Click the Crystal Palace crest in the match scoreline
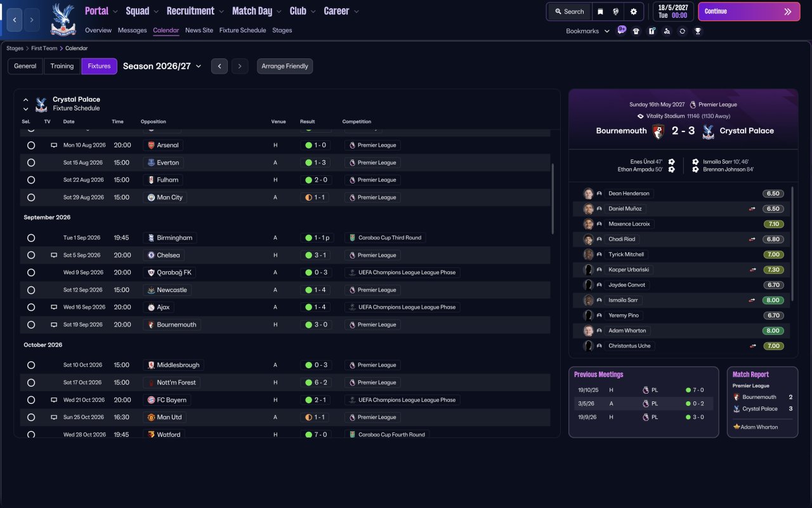Screen dimensions: 812x508 click(x=708, y=131)
